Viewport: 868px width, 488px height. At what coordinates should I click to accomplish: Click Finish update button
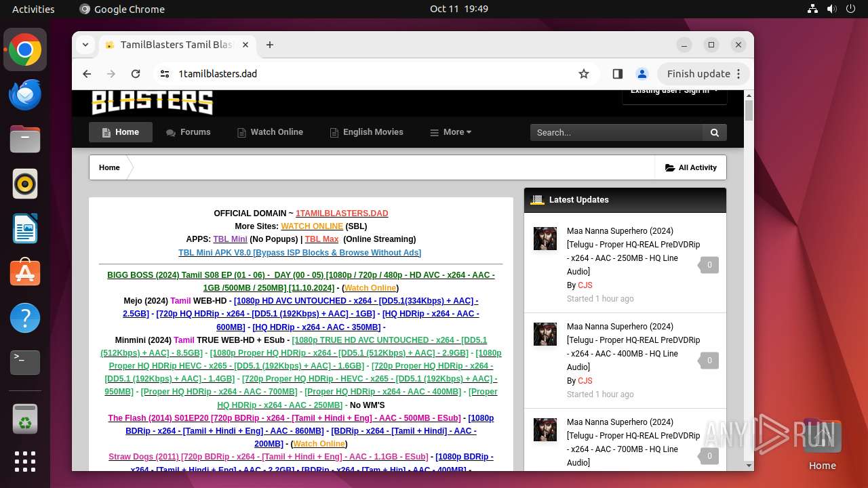coord(705,74)
